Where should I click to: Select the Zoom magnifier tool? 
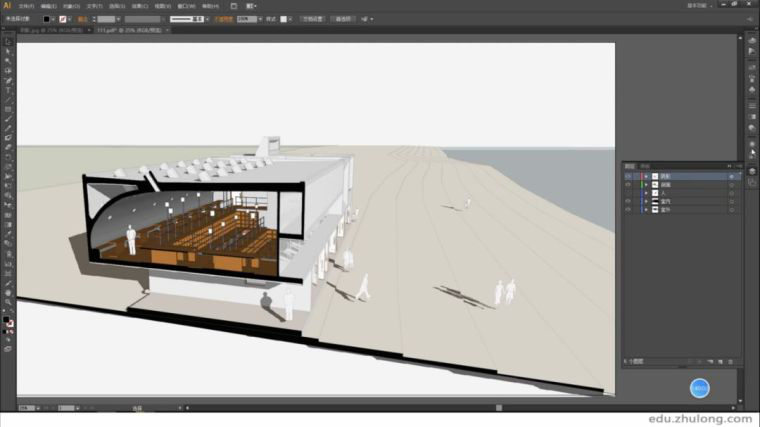(x=8, y=302)
